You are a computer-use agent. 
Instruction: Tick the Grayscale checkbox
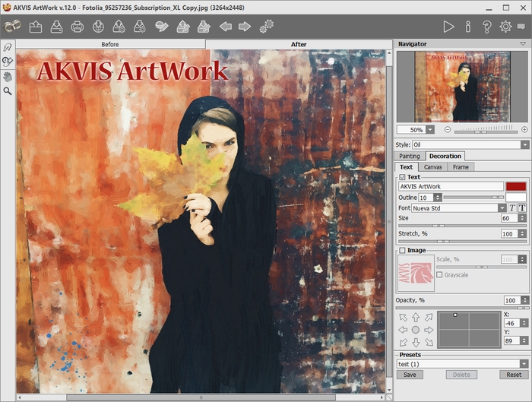[x=439, y=275]
